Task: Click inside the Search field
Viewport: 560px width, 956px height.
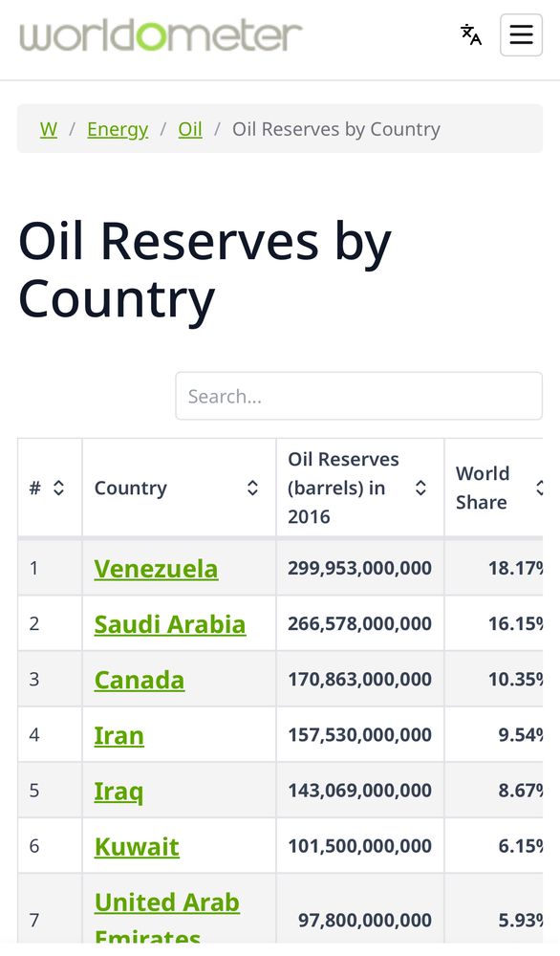Action: click(x=358, y=396)
